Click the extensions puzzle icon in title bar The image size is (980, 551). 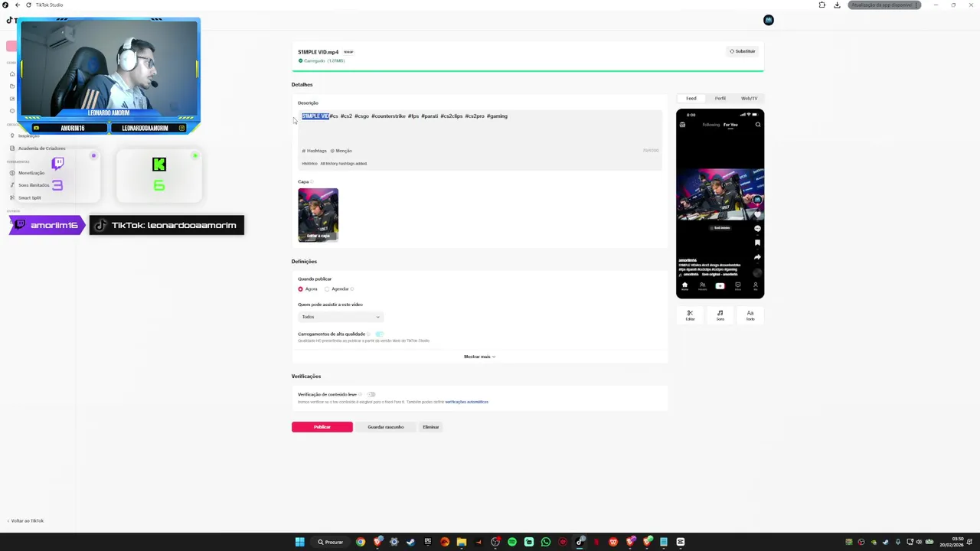pyautogui.click(x=822, y=5)
